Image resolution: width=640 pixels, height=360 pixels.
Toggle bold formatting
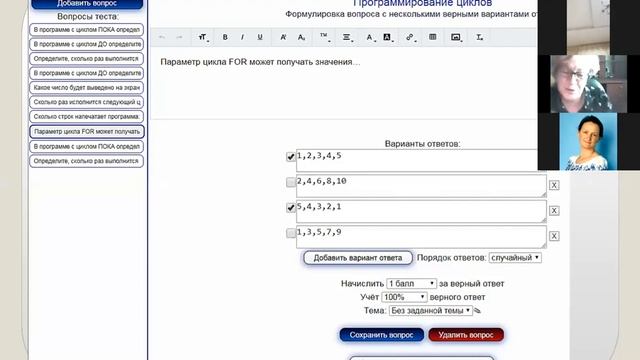[225, 37]
